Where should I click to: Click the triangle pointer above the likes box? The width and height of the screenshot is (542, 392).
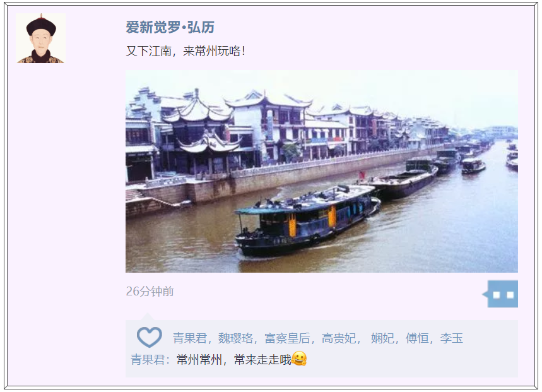point(148,317)
